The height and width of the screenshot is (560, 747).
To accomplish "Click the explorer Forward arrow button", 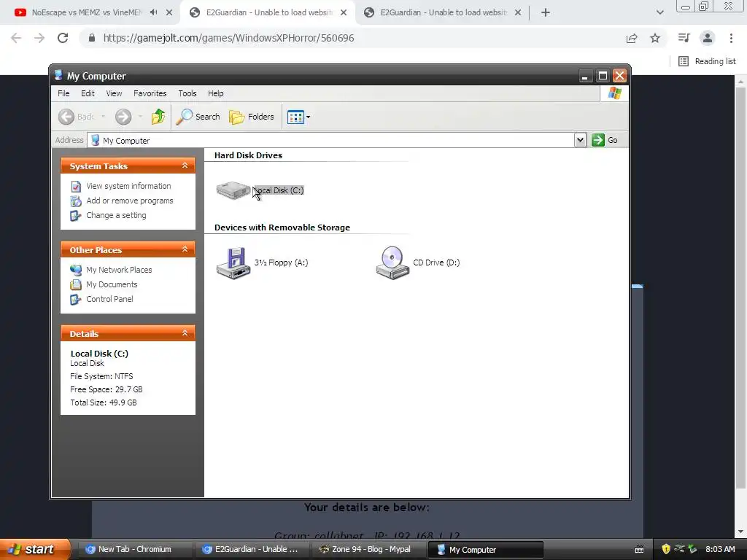I will [x=123, y=117].
